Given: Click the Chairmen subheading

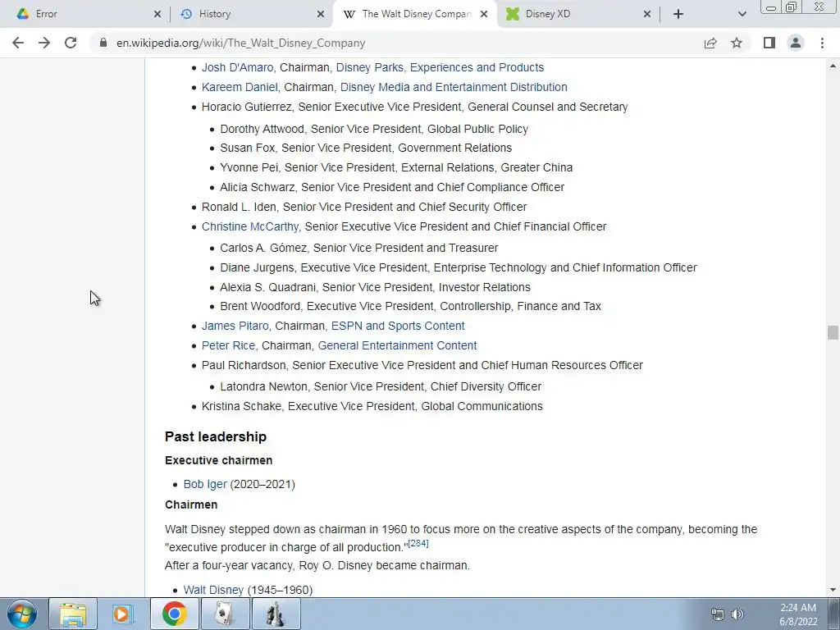Looking at the screenshot, I should click(191, 504).
